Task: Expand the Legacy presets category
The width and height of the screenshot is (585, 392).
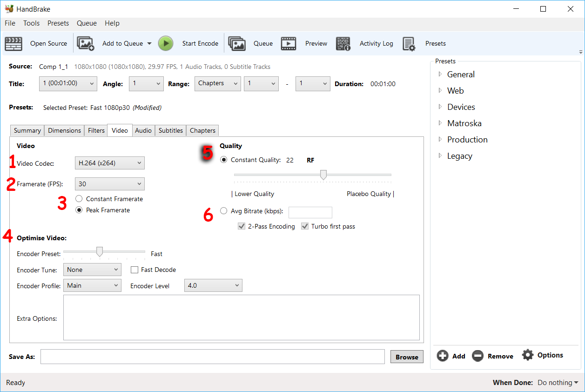Action: coord(440,155)
